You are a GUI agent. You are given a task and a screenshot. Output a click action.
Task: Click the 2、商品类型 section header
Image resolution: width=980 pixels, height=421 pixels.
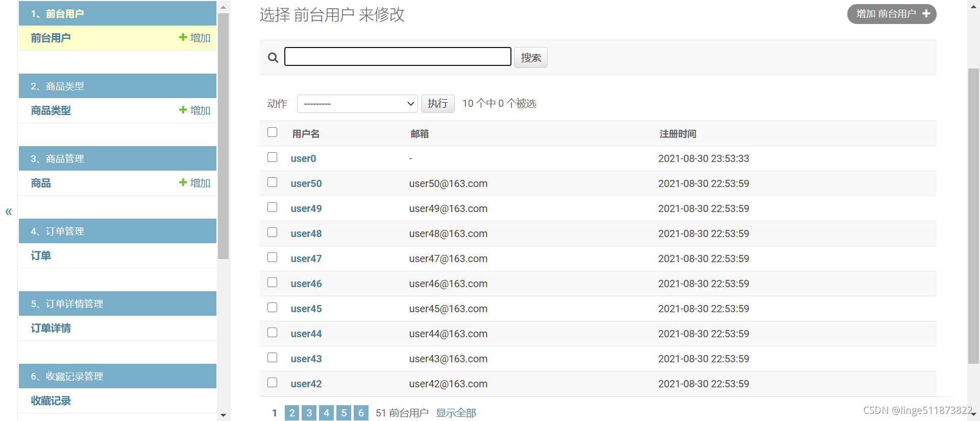[x=117, y=86]
